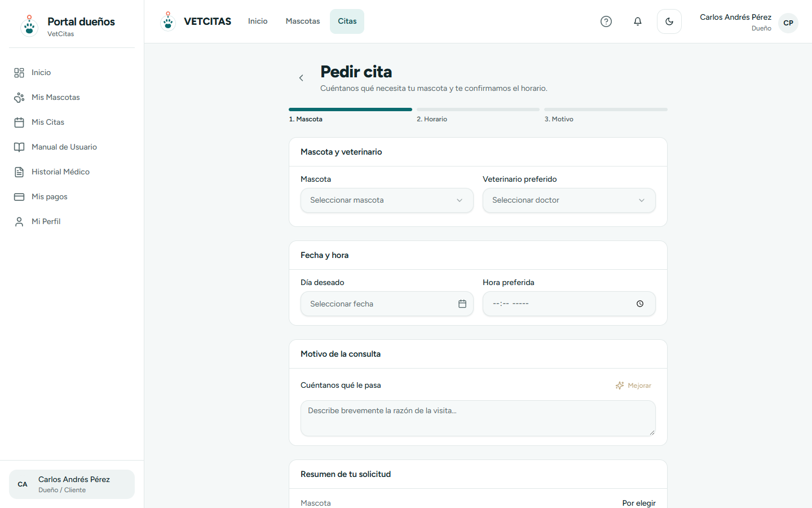The width and height of the screenshot is (812, 508).
Task: Click the Carlos Andrés Pérez name in header
Action: click(735, 17)
